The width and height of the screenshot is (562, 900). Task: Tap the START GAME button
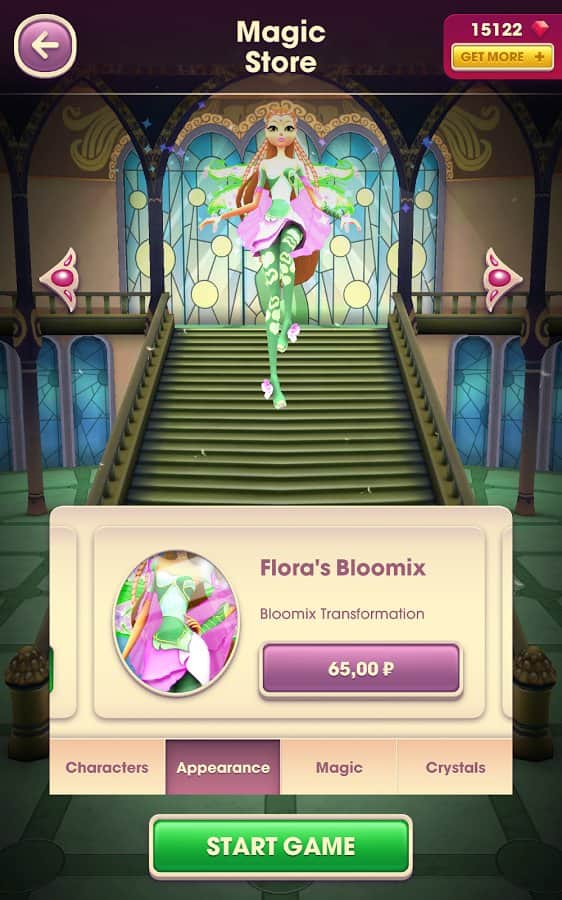(281, 846)
